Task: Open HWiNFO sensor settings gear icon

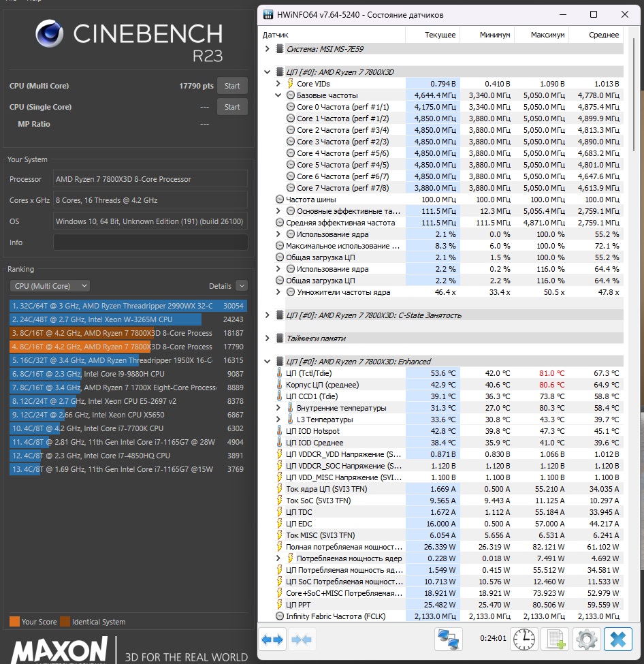Action: [x=587, y=639]
